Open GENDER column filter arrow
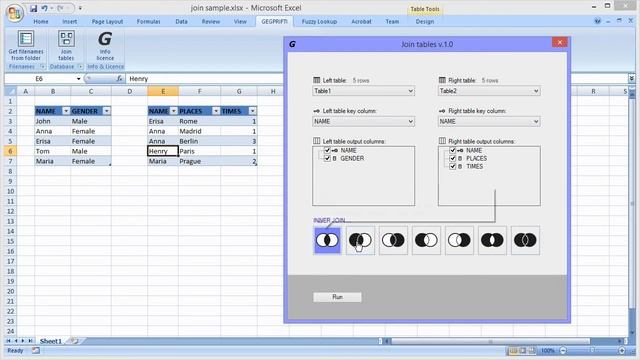The image size is (640, 360). (107, 111)
